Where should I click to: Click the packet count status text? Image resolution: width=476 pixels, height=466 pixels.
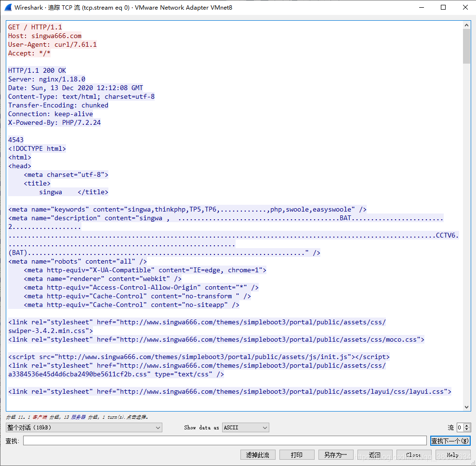pyautogui.click(x=77, y=417)
